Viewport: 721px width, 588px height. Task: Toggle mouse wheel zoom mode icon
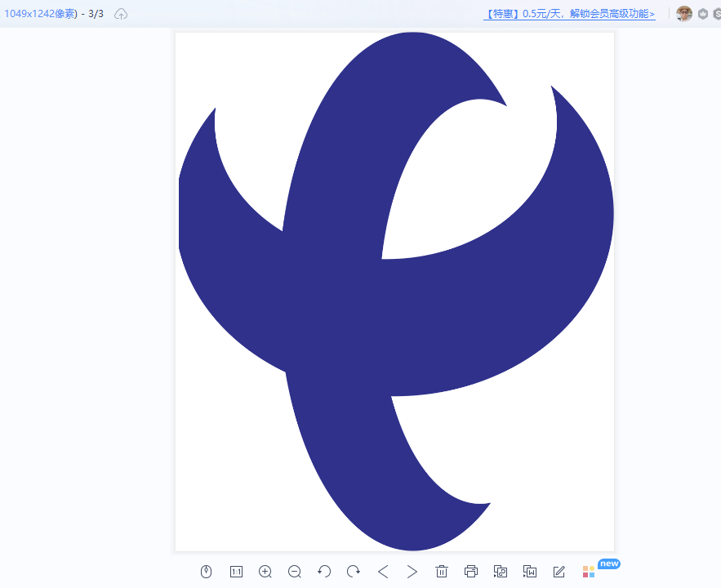pos(206,572)
